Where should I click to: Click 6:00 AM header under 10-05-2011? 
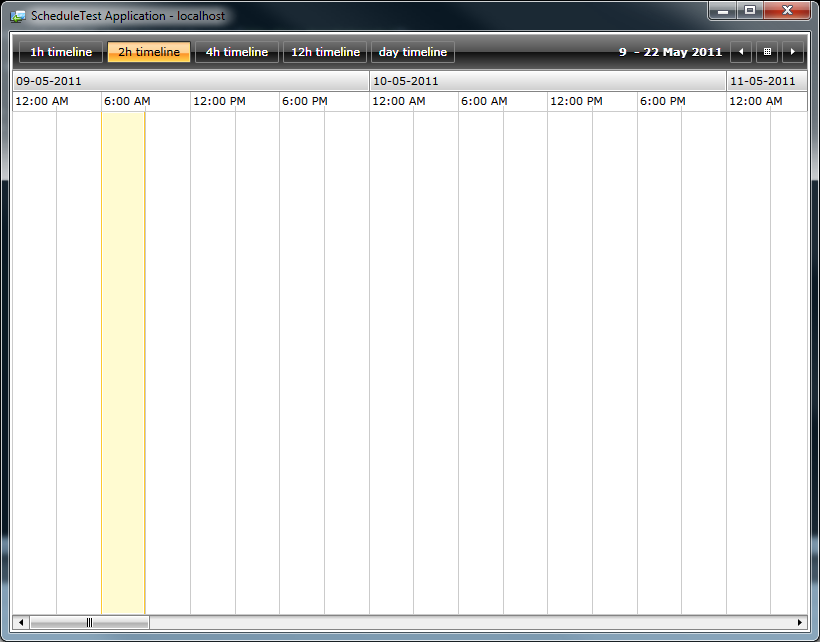click(x=503, y=101)
